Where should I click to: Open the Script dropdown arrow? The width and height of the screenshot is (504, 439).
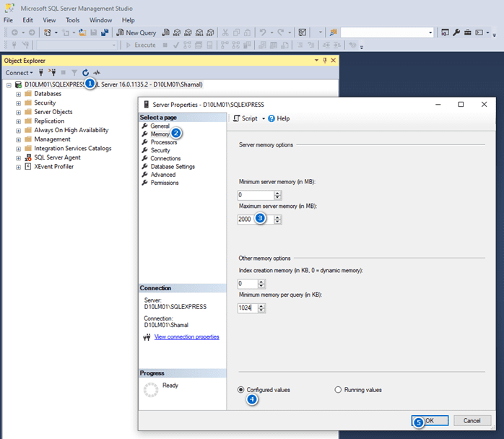pos(264,118)
